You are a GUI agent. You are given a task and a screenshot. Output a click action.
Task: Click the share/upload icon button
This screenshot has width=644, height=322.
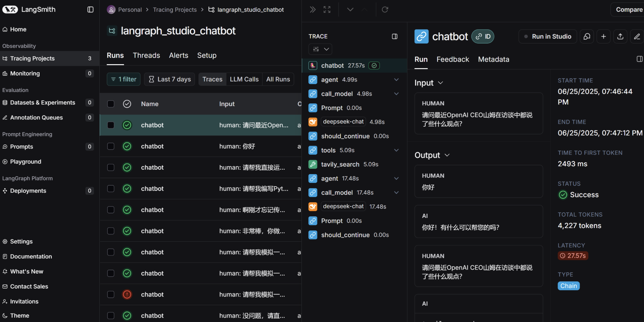tap(620, 37)
